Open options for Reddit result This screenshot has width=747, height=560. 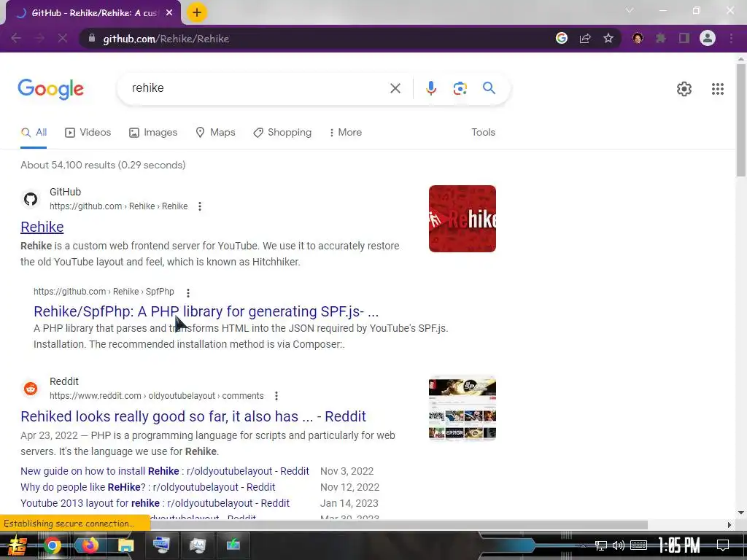276,396
